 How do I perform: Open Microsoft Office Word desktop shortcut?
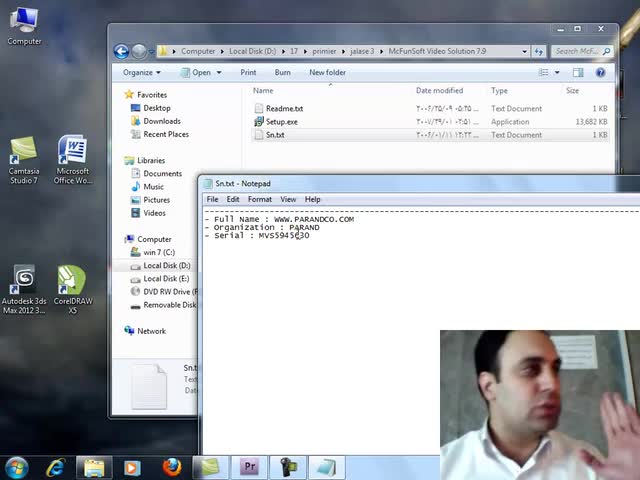[72, 160]
